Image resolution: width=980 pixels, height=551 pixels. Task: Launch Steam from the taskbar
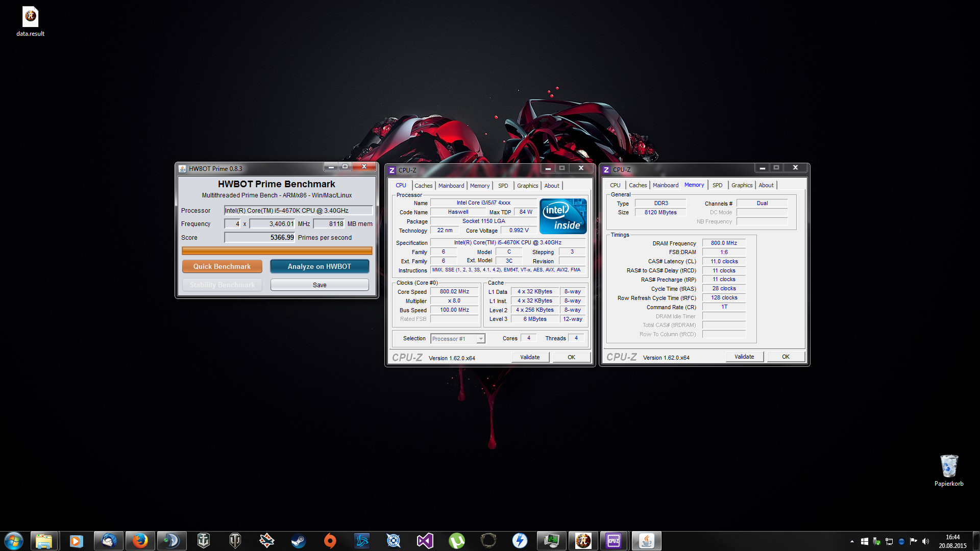pos(299,541)
